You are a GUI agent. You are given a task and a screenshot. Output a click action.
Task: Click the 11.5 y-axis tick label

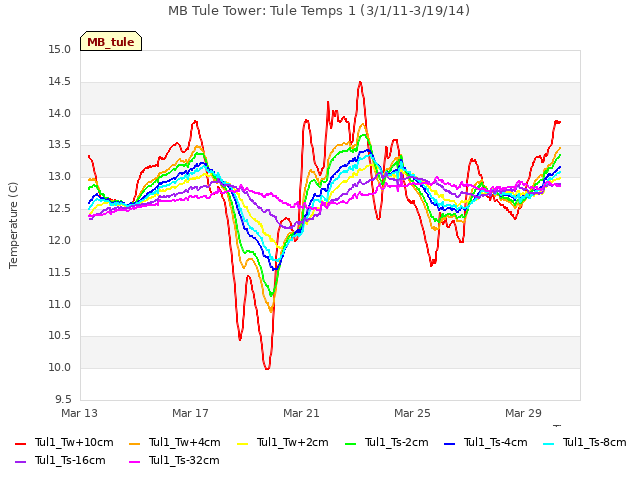pyautogui.click(x=60, y=272)
